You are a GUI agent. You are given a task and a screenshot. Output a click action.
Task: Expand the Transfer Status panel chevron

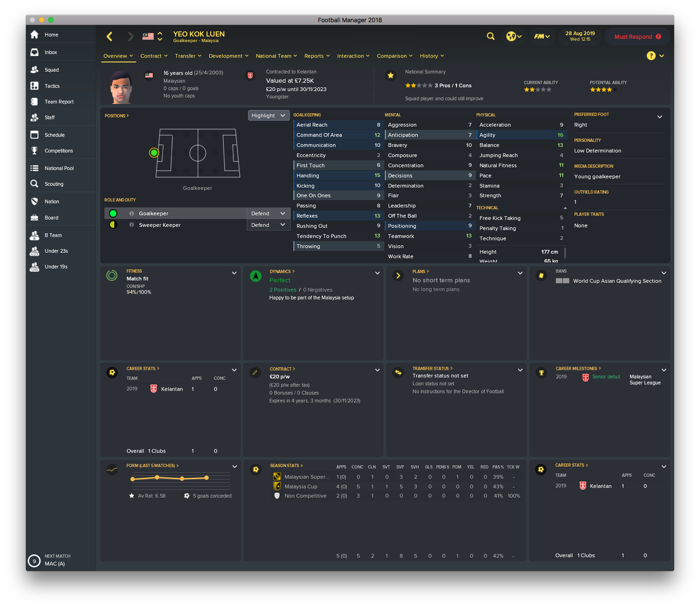[520, 370]
